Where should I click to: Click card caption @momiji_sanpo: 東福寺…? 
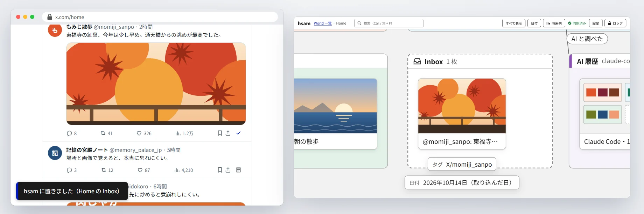(460, 142)
